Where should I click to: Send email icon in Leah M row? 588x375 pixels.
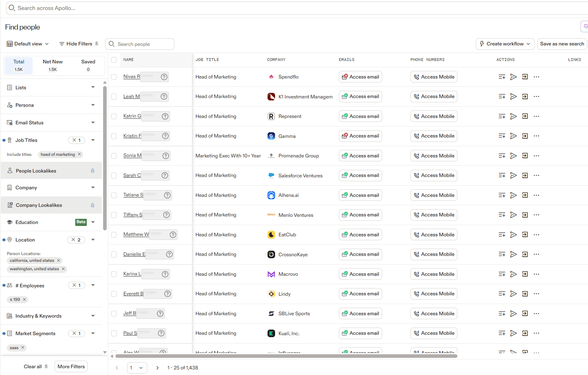(514, 96)
